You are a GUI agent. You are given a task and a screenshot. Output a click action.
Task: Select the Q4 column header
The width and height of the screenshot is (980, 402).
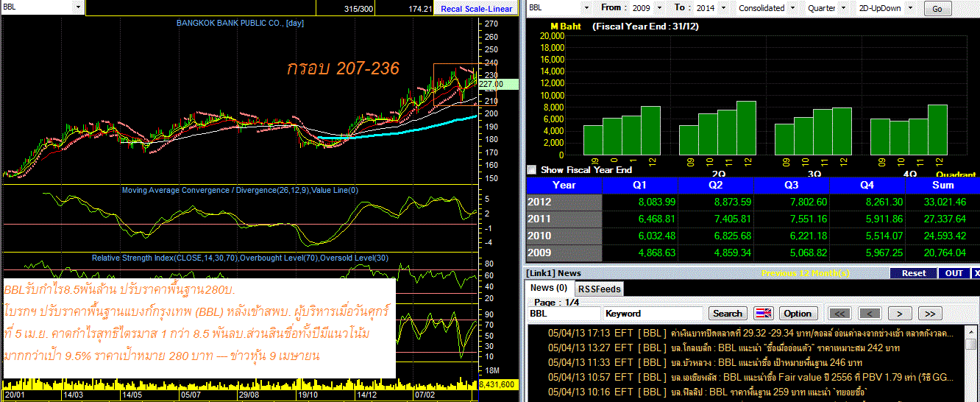[x=867, y=186]
